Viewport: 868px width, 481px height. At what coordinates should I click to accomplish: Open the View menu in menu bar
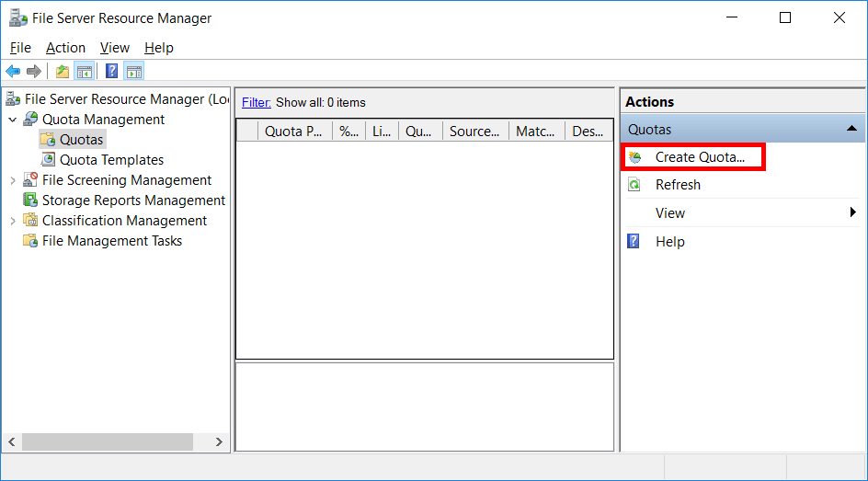tap(115, 48)
